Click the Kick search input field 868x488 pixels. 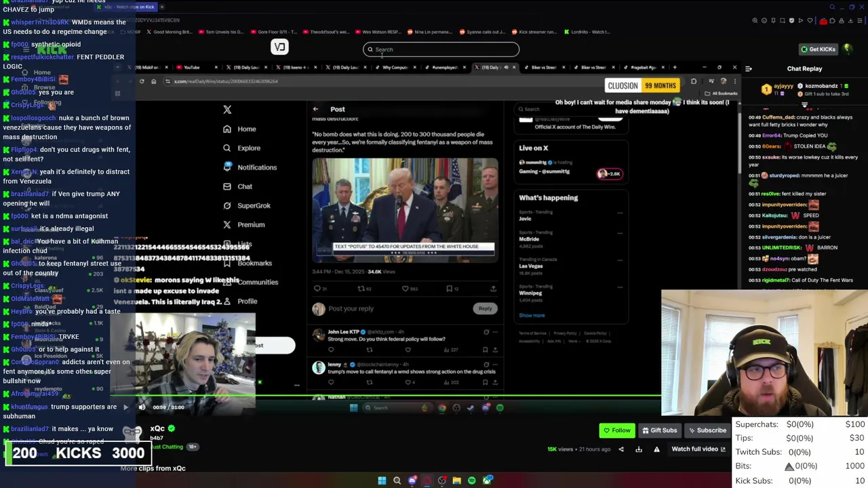tap(441, 49)
